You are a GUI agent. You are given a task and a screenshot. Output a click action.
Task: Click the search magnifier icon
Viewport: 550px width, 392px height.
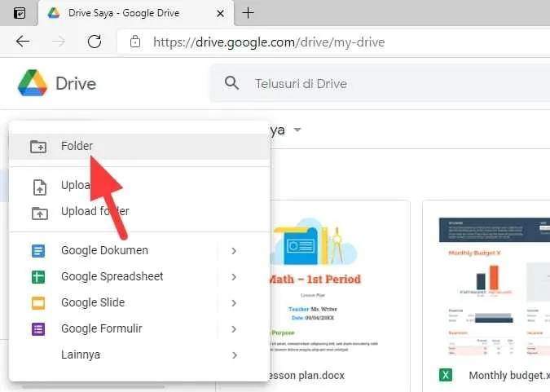point(232,83)
